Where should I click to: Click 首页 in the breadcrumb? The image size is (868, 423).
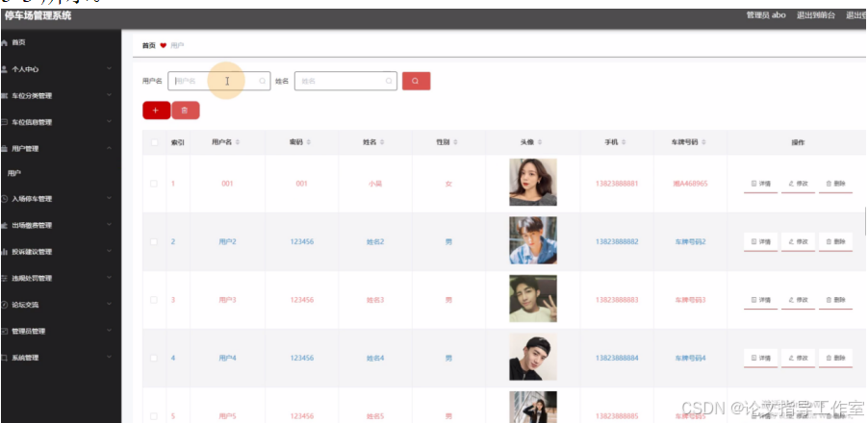[x=149, y=45]
